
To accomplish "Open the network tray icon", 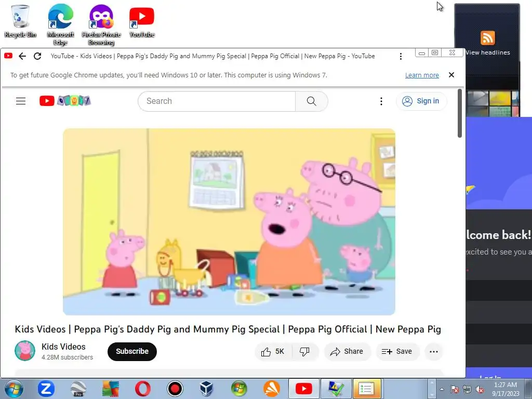I will tap(467, 389).
